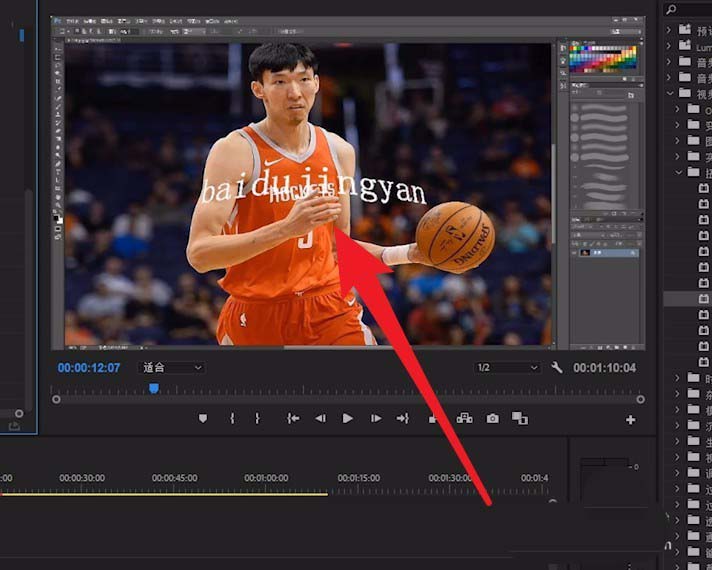
Task: Open the button editor plus icon
Action: pos(630,420)
